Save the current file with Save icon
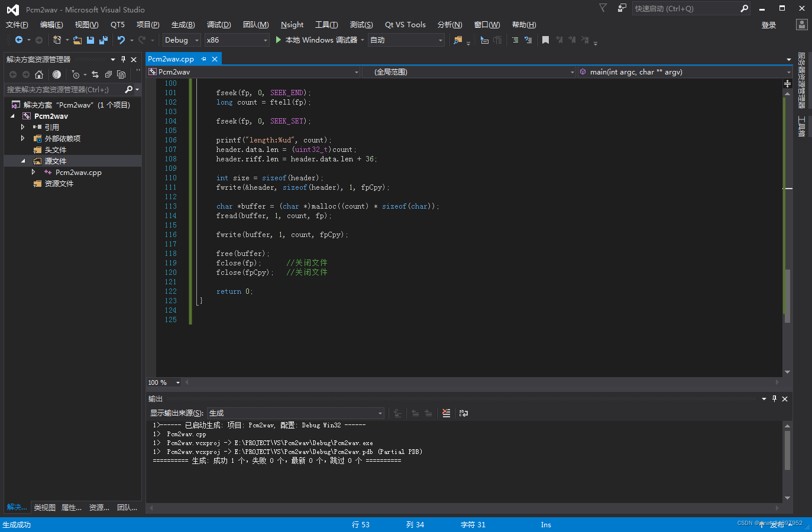Screen dimensions: 812x532 click(x=90, y=40)
